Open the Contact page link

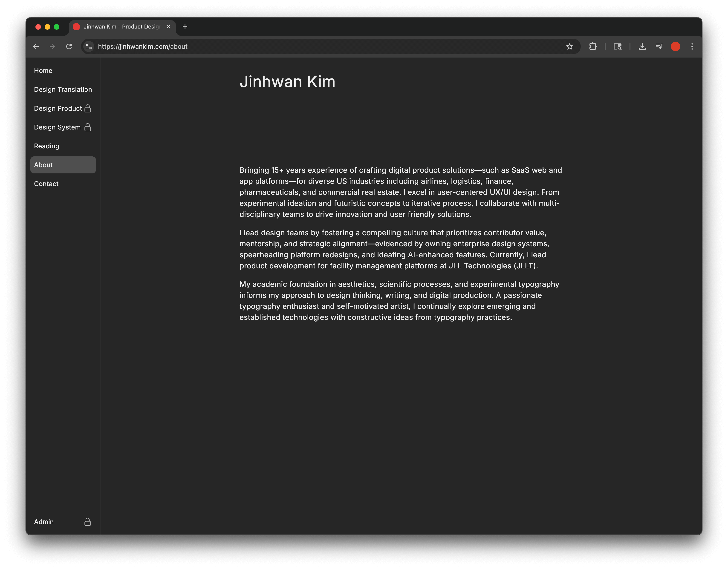tap(46, 184)
